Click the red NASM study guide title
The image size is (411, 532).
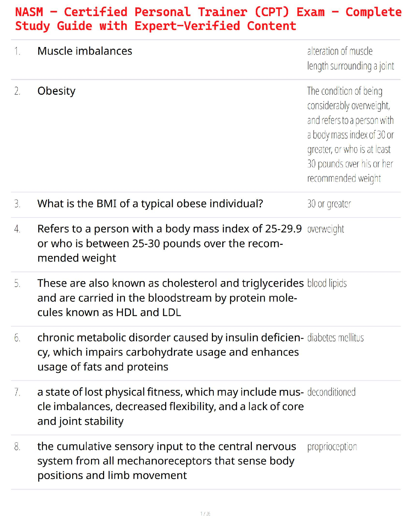click(208, 19)
